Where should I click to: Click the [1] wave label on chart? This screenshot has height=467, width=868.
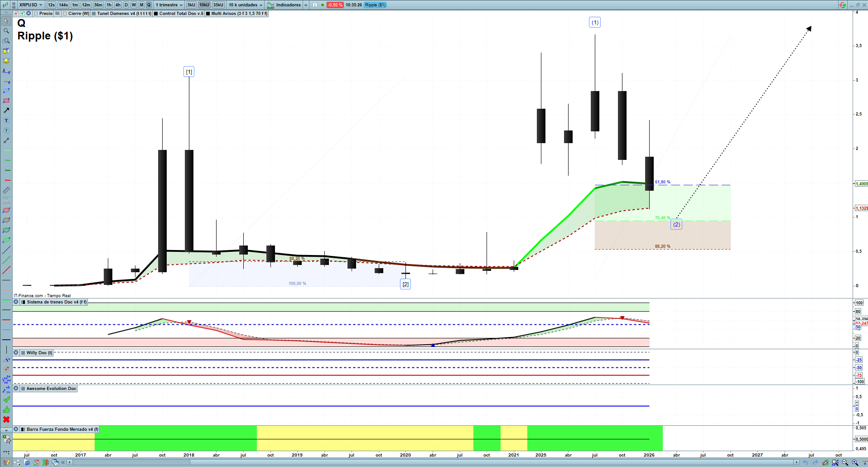(189, 72)
